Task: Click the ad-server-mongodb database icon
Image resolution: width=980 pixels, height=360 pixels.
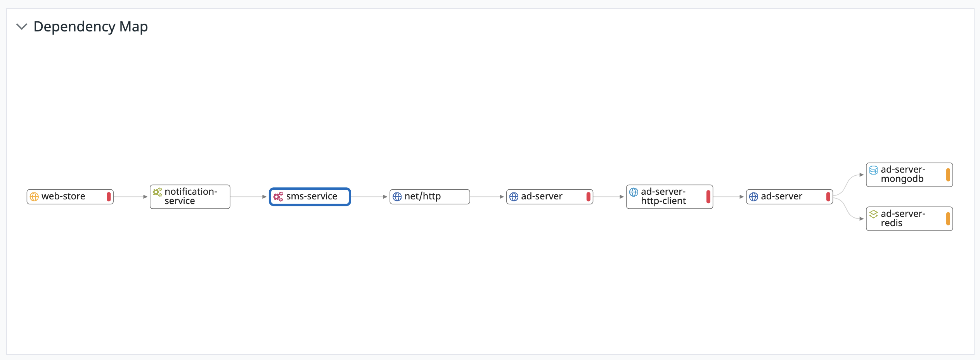Action: pos(873,170)
